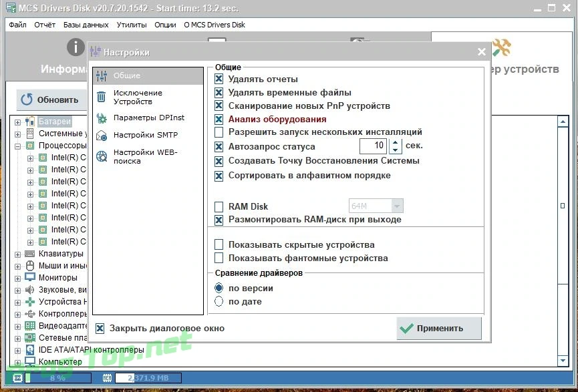Click the Computer icon in device tree
Screen dimensions: 578x392
(30, 361)
